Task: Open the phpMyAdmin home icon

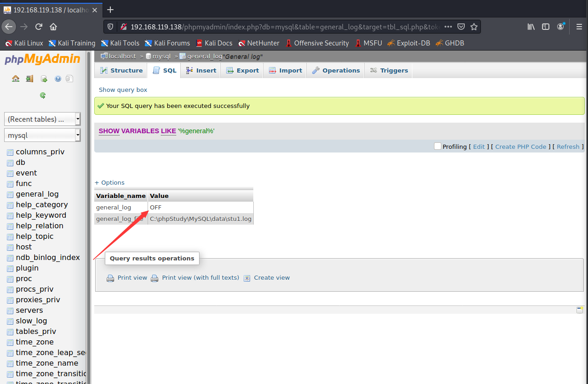Action: click(x=16, y=79)
